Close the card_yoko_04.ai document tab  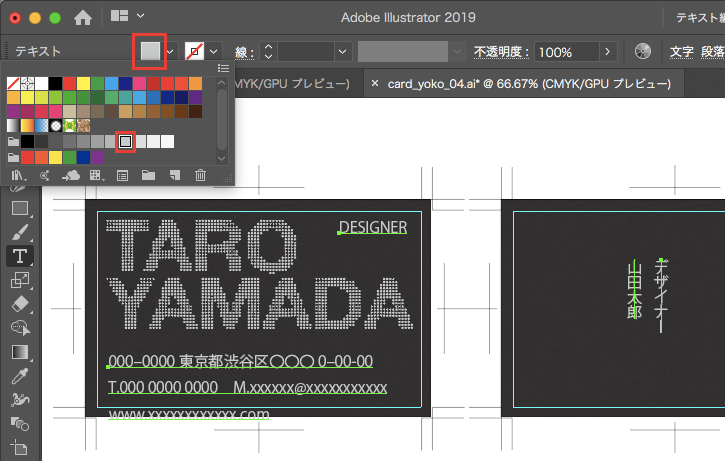point(375,83)
